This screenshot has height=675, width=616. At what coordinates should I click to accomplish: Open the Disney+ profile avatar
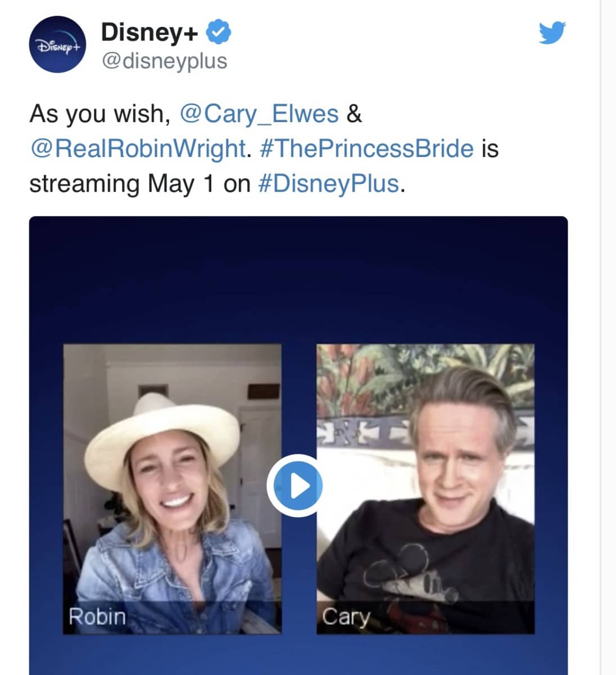coord(57,44)
